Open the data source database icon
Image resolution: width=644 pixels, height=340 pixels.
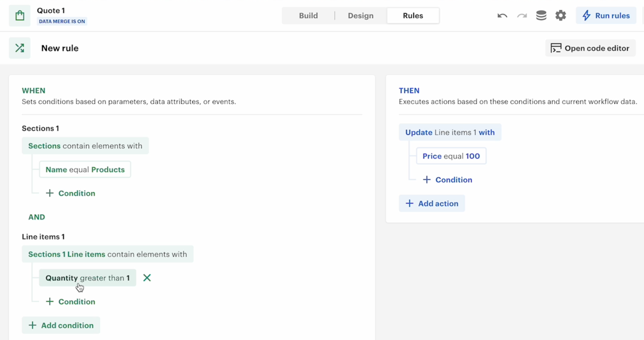pos(541,15)
